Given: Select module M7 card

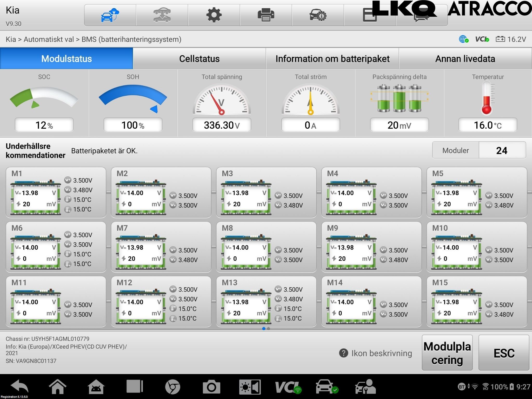Looking at the screenshot, I should point(161,247).
